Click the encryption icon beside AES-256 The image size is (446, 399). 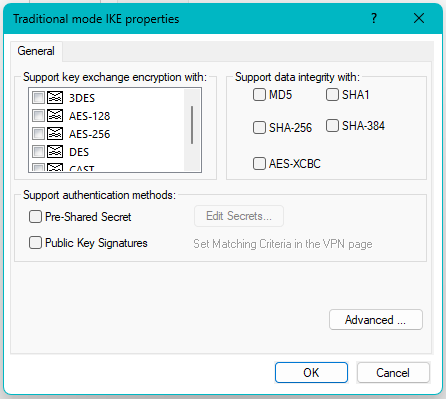click(55, 134)
